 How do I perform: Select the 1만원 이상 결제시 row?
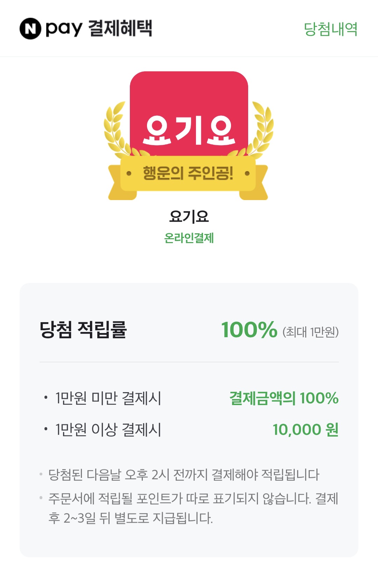[x=189, y=430]
